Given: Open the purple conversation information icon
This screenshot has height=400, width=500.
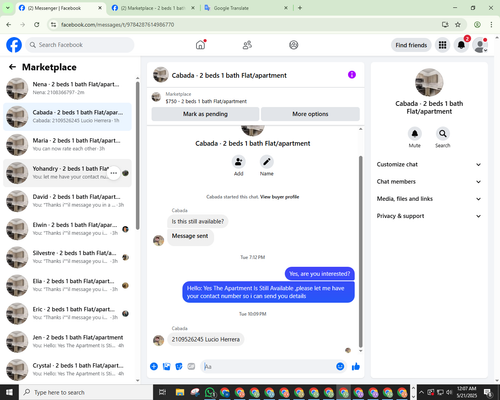Looking at the screenshot, I should coord(352,75).
